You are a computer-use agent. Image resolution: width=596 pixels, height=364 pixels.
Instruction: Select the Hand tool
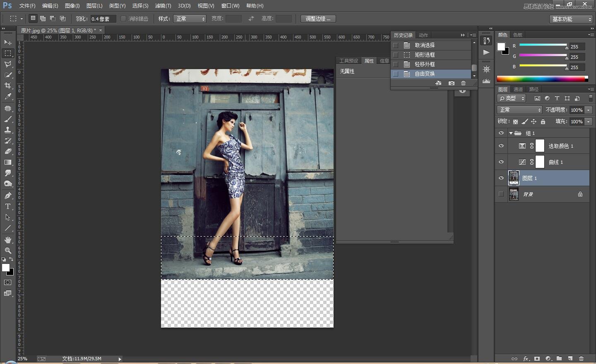[8, 240]
